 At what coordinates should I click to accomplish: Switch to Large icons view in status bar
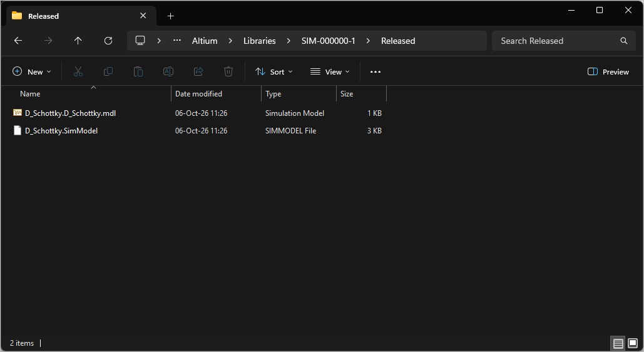tap(633, 343)
